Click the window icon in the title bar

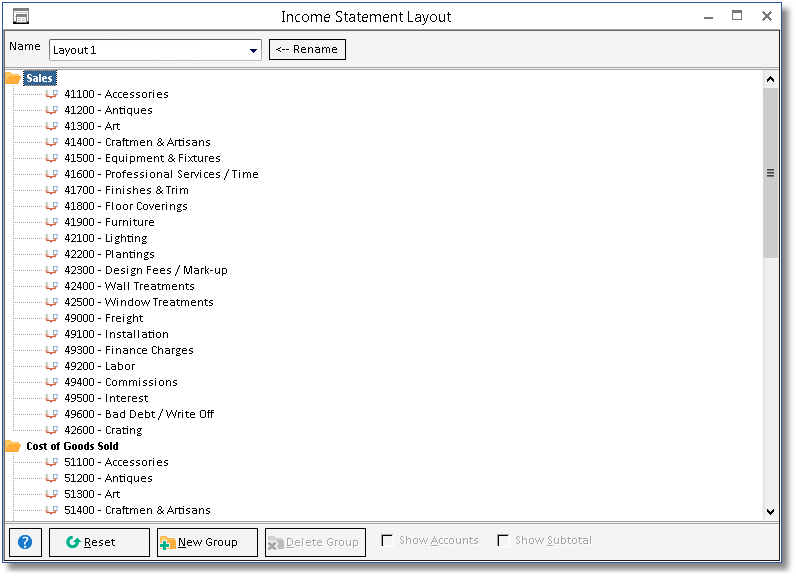[x=21, y=16]
